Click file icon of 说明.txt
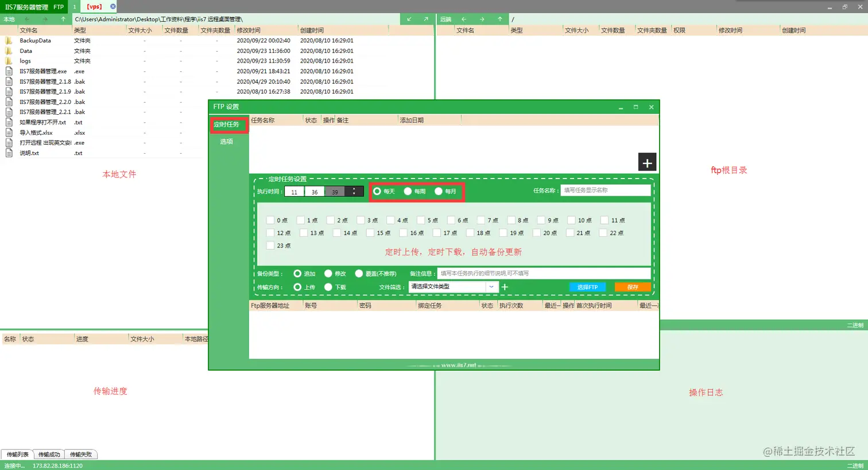868x470 pixels. pos(9,153)
